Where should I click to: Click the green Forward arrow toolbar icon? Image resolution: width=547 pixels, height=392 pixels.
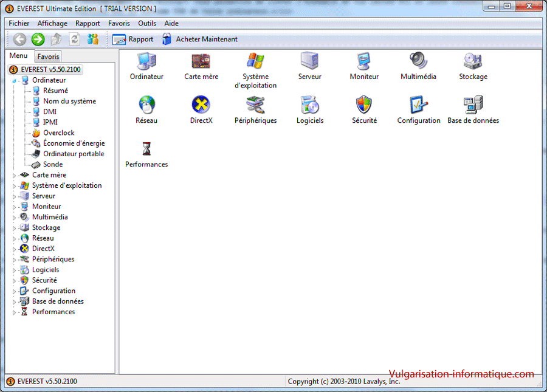pyautogui.click(x=38, y=39)
